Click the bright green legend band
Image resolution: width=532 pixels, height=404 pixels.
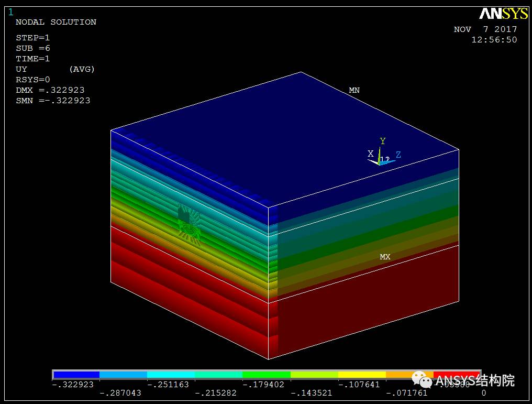267,375
